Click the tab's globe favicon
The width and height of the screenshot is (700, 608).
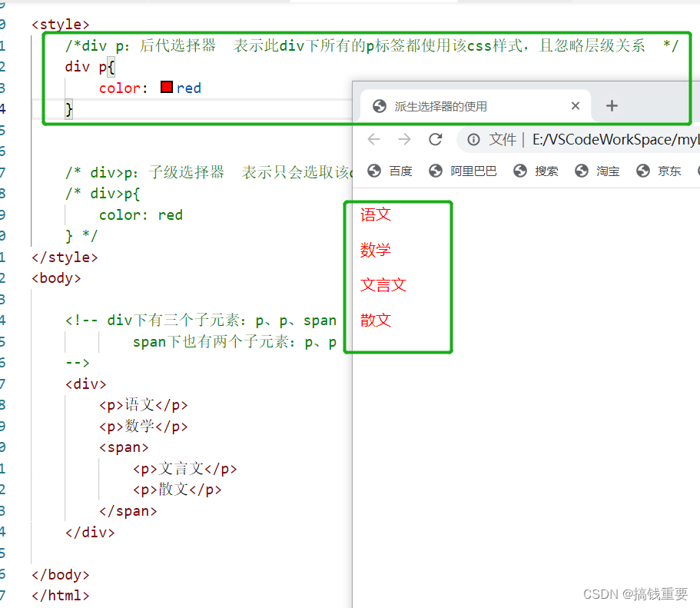(x=379, y=106)
